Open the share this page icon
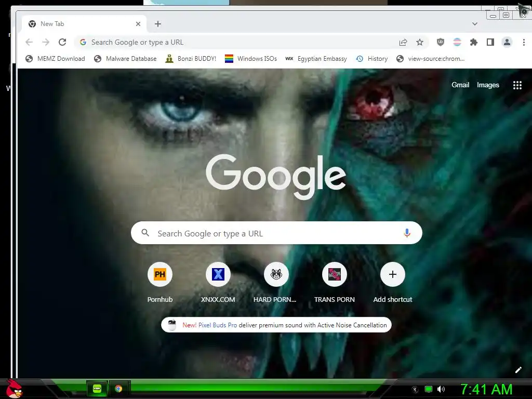This screenshot has height=399, width=532. click(403, 42)
